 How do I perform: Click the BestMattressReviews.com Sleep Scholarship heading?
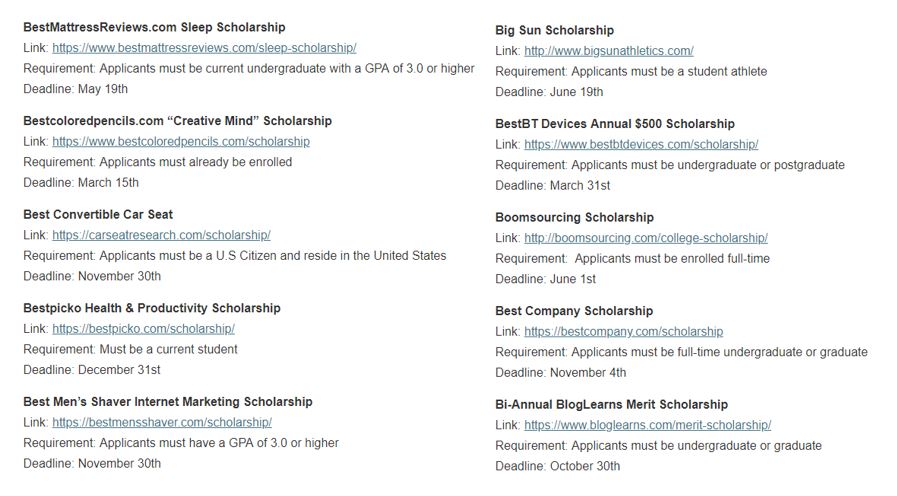[x=154, y=27]
